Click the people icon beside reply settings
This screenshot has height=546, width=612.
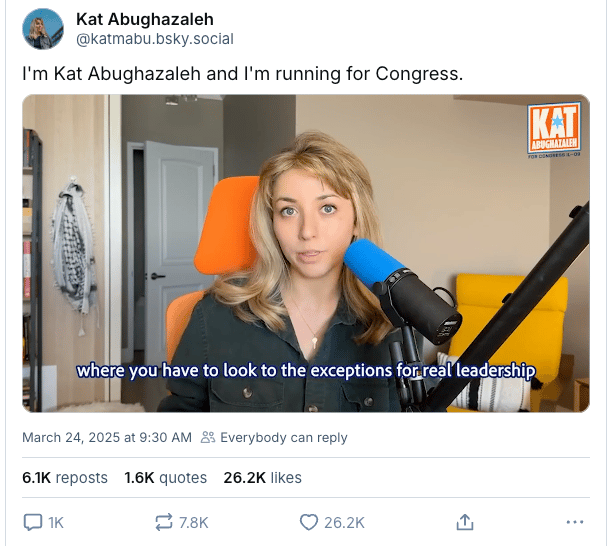208,437
